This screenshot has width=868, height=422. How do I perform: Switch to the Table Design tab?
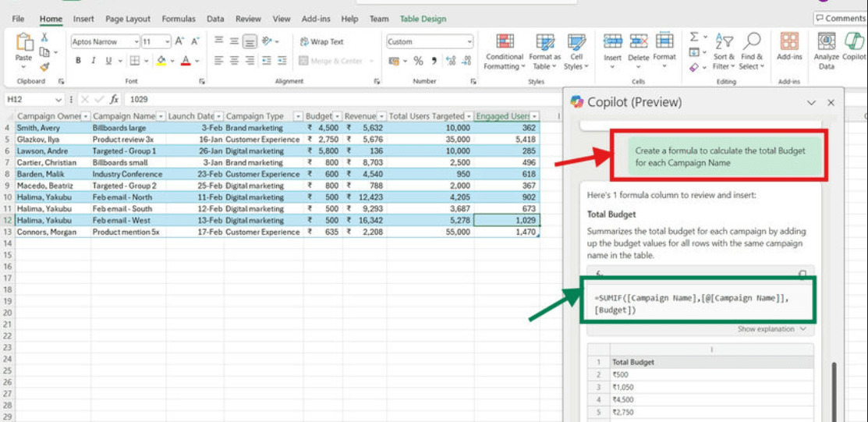(423, 19)
